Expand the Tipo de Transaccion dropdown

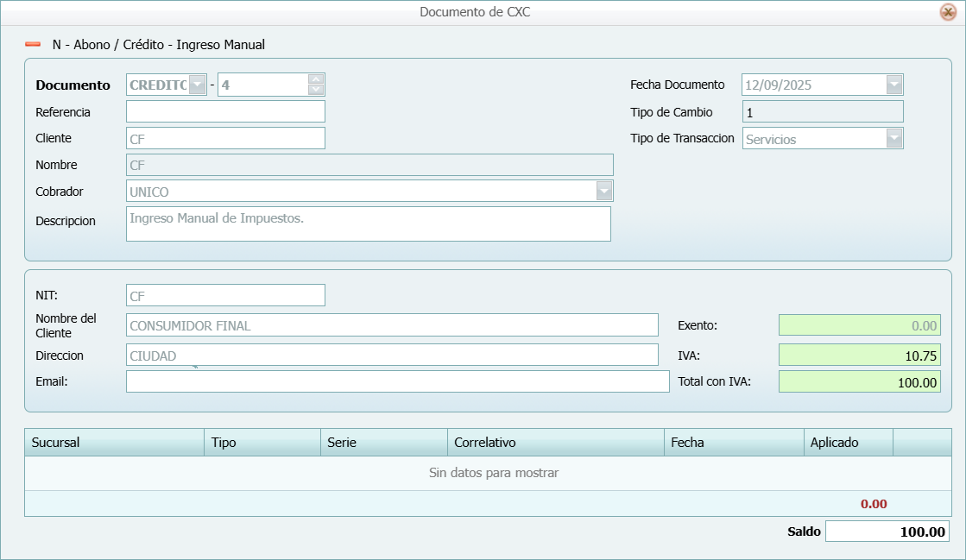click(894, 138)
